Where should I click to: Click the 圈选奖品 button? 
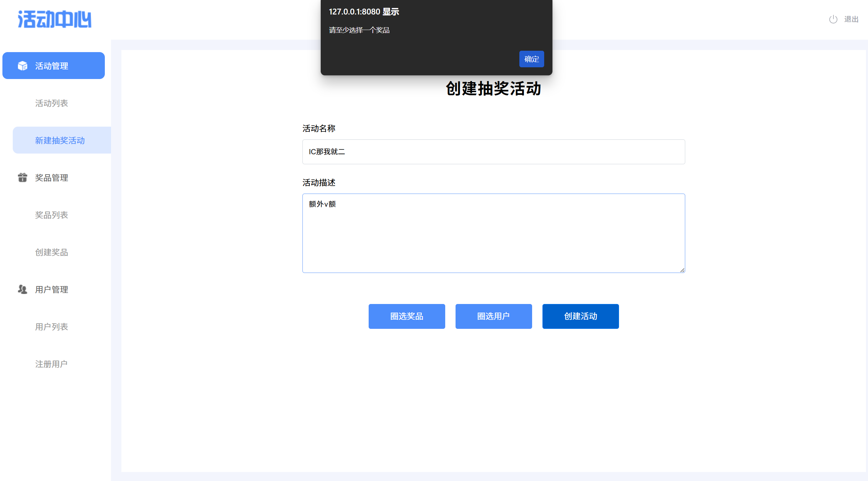click(x=407, y=316)
